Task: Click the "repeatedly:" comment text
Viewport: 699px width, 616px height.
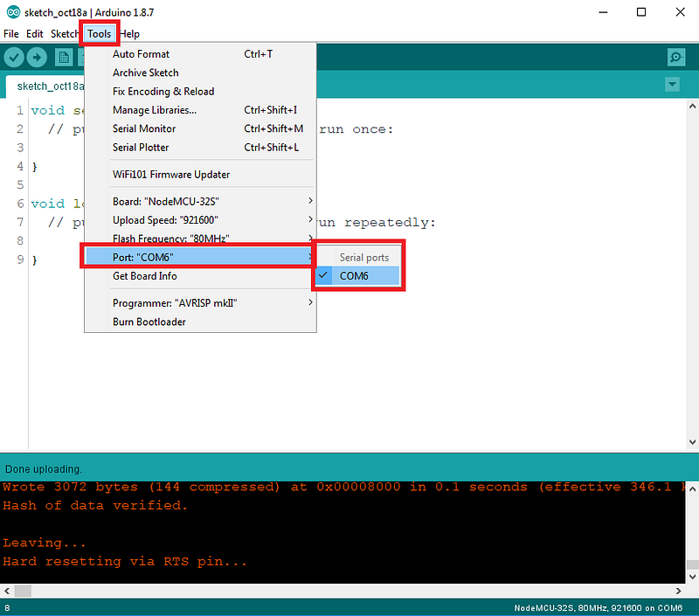Action: (390, 223)
